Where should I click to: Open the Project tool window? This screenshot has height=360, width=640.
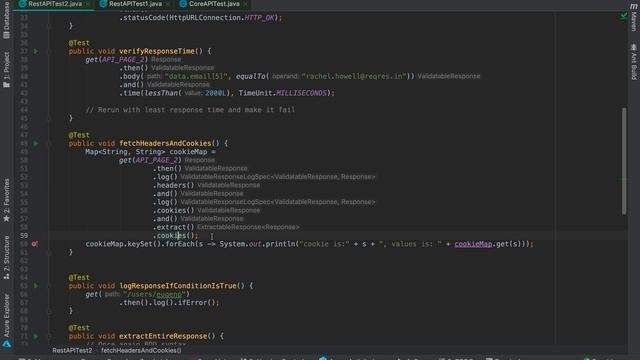pos(6,69)
